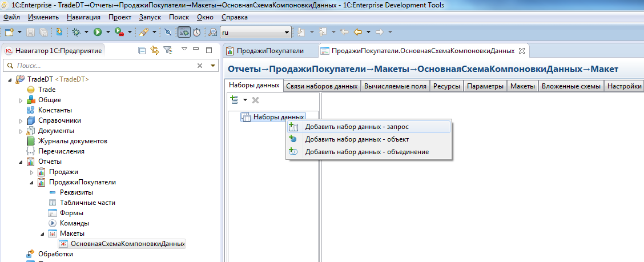Click the Save All icon
The width and height of the screenshot is (644, 262).
(43, 32)
